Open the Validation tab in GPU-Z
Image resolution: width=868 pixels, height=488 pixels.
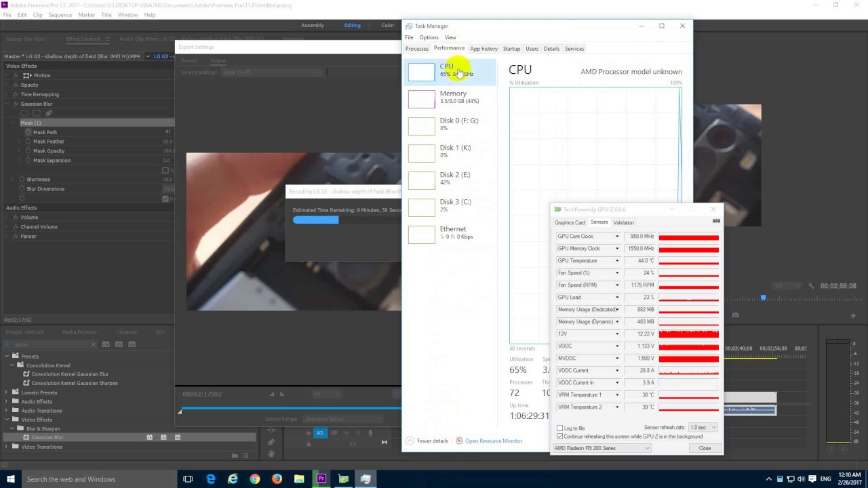[623, 222]
